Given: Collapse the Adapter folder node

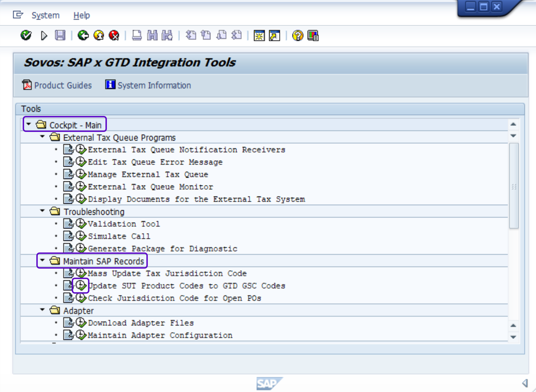Looking at the screenshot, I should [x=42, y=310].
